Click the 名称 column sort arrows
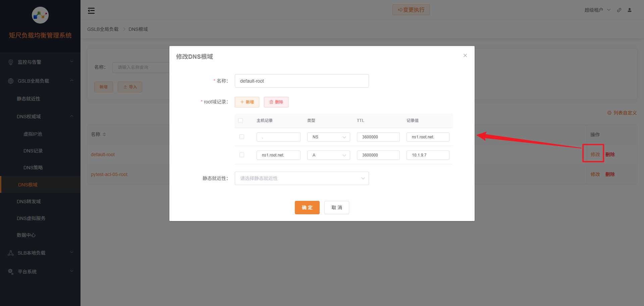Image resolution: width=644 pixels, height=306 pixels. [x=104, y=134]
